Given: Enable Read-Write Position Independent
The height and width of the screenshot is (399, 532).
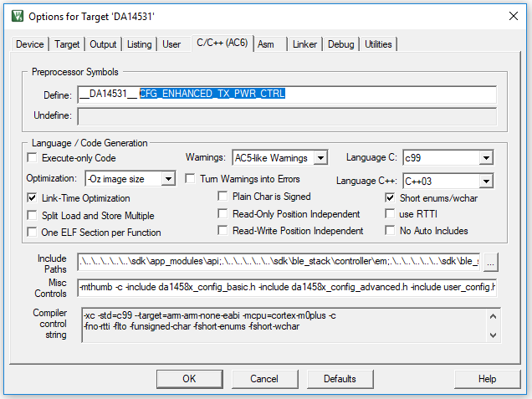Looking at the screenshot, I should (x=223, y=231).
